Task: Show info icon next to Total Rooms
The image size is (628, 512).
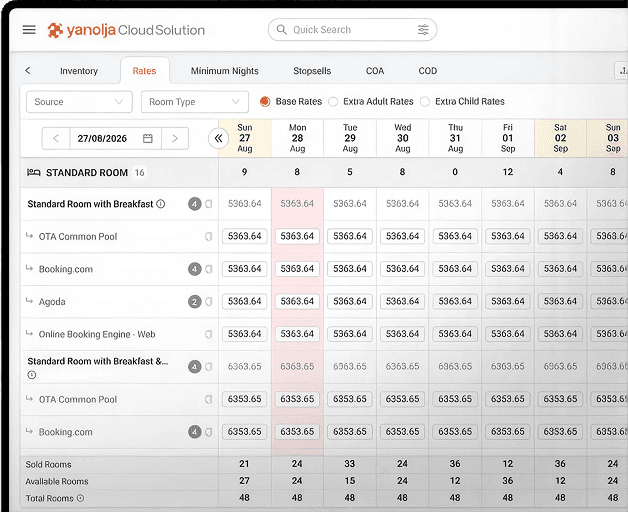Action: point(81,498)
